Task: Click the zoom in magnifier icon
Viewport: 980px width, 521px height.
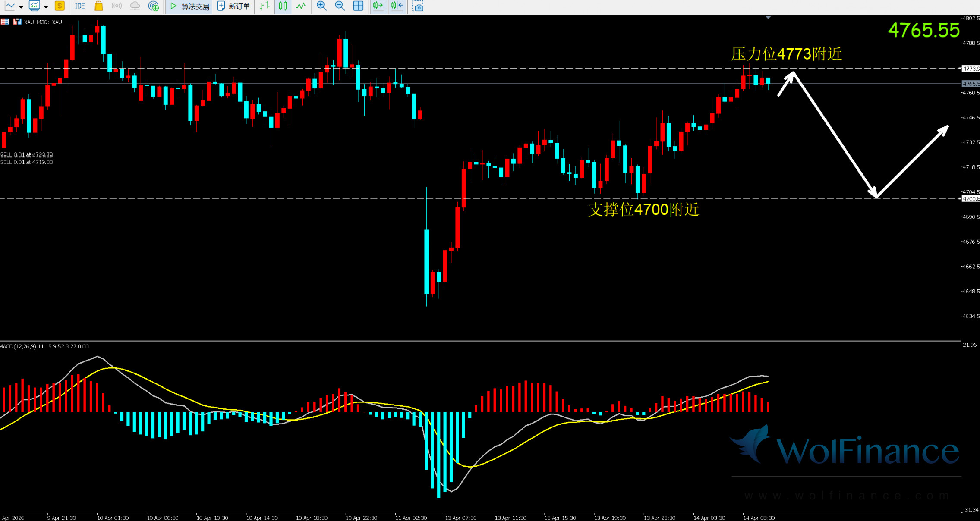Action: click(321, 6)
